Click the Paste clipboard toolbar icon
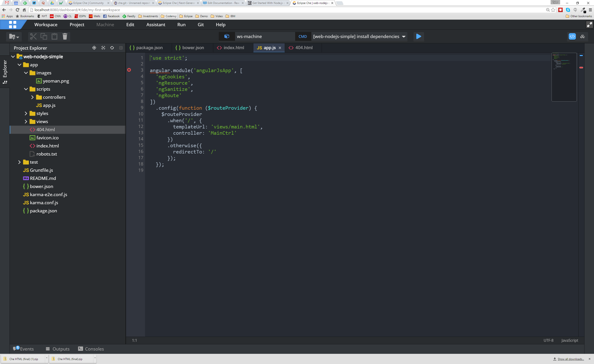 point(55,36)
